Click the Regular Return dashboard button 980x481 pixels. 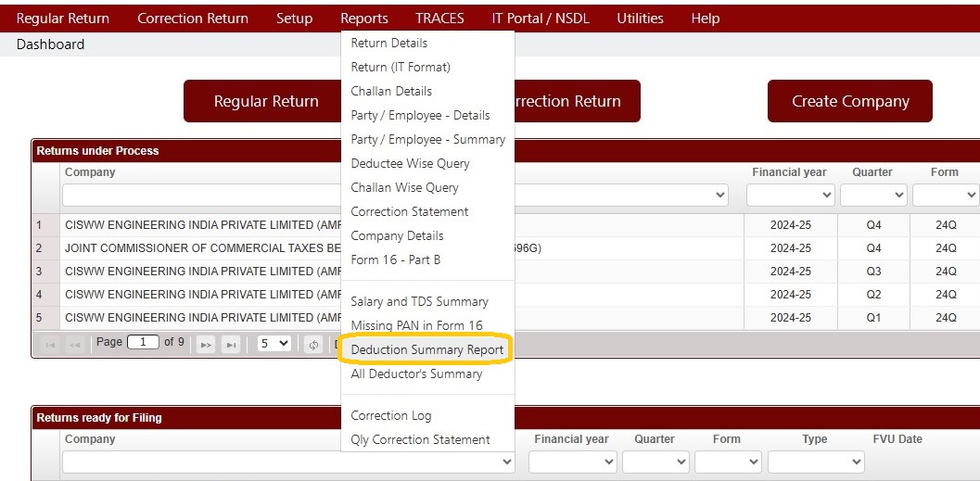[x=266, y=101]
